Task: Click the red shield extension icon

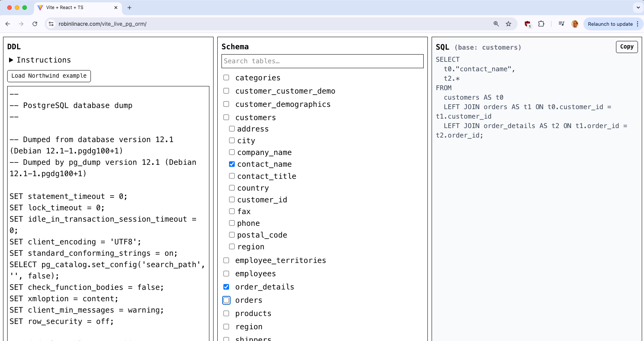Action: 527,24
